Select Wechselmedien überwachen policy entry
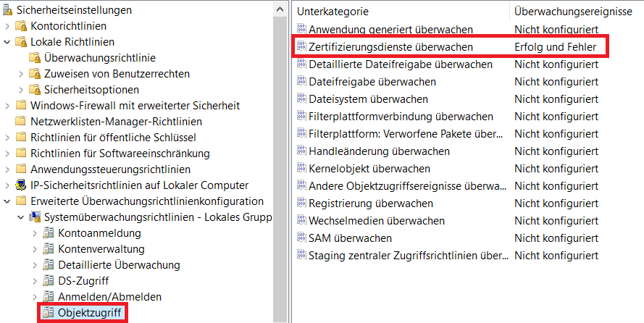 click(x=377, y=221)
